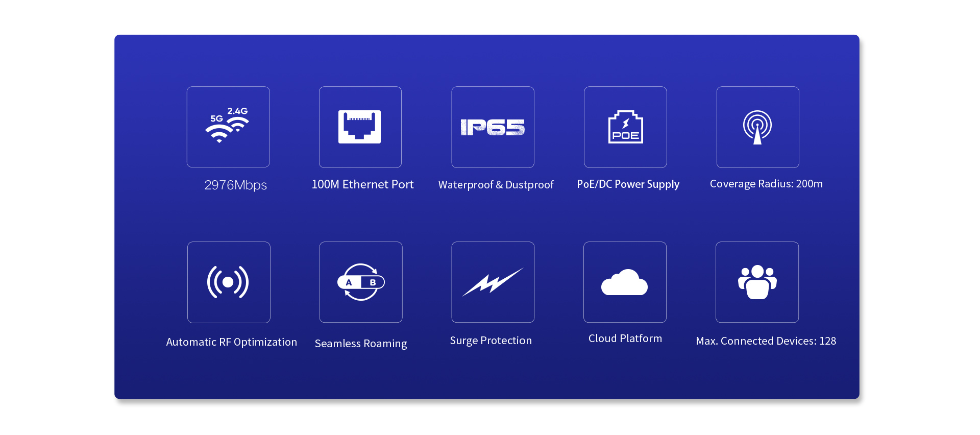Click the IP65 rating icon
The height and width of the screenshot is (435, 980).
(x=493, y=127)
